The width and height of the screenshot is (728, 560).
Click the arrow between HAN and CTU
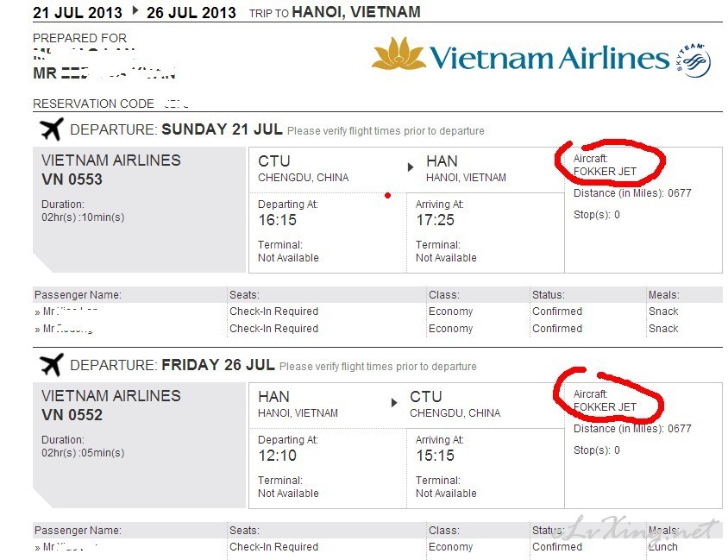click(393, 403)
